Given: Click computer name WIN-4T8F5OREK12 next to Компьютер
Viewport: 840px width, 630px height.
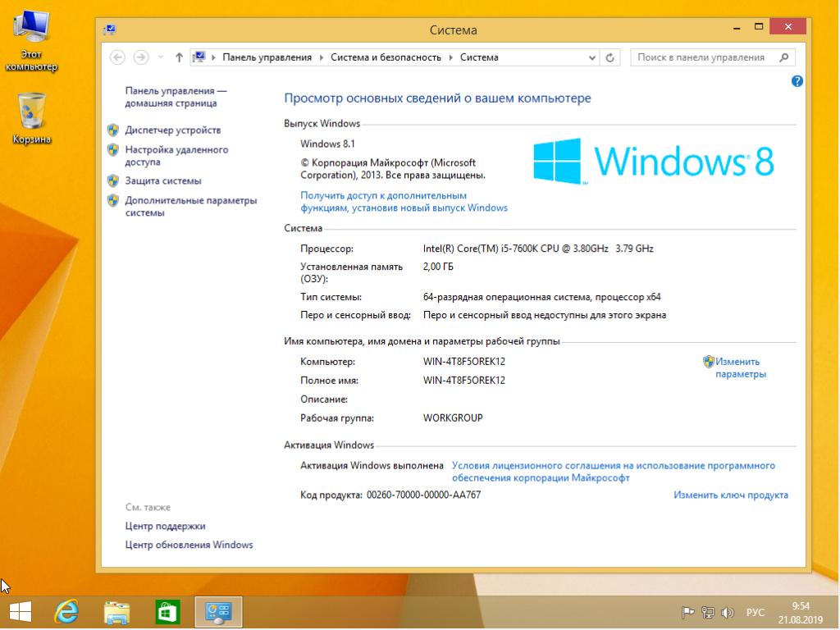Looking at the screenshot, I should 464,362.
